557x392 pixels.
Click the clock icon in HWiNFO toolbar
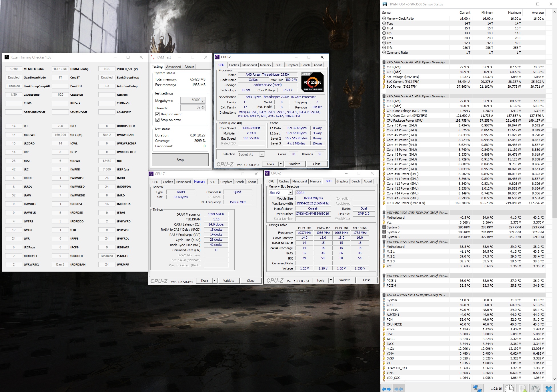[509, 389]
